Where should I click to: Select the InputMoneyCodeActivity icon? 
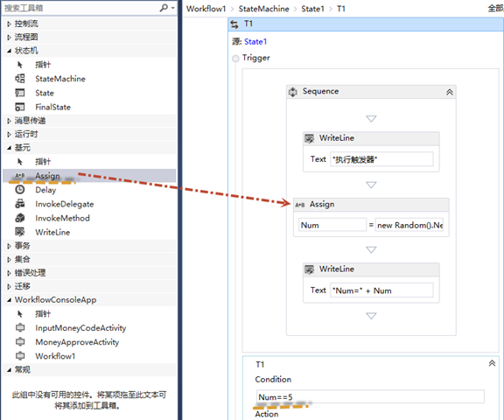pos(20,328)
